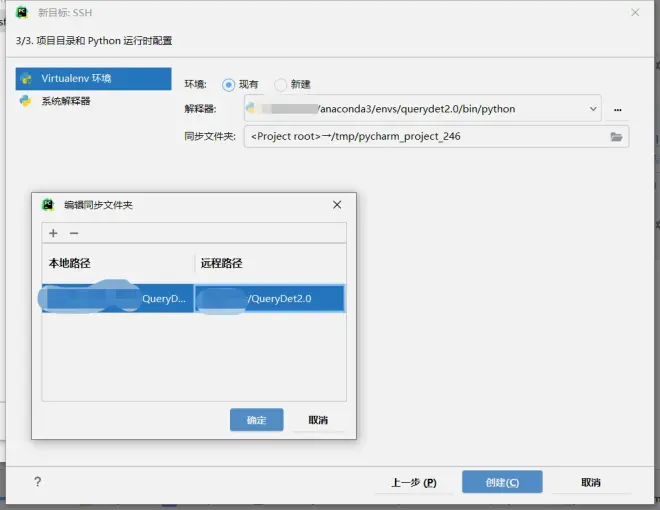
Task: Close the 编辑同步文件夹 dialog
Action: click(x=337, y=205)
